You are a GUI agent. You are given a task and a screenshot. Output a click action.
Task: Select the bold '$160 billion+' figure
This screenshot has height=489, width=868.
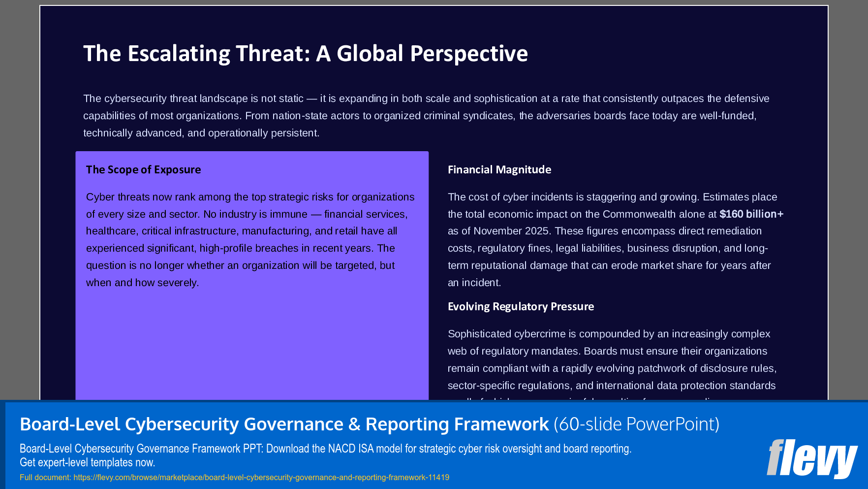(x=751, y=214)
